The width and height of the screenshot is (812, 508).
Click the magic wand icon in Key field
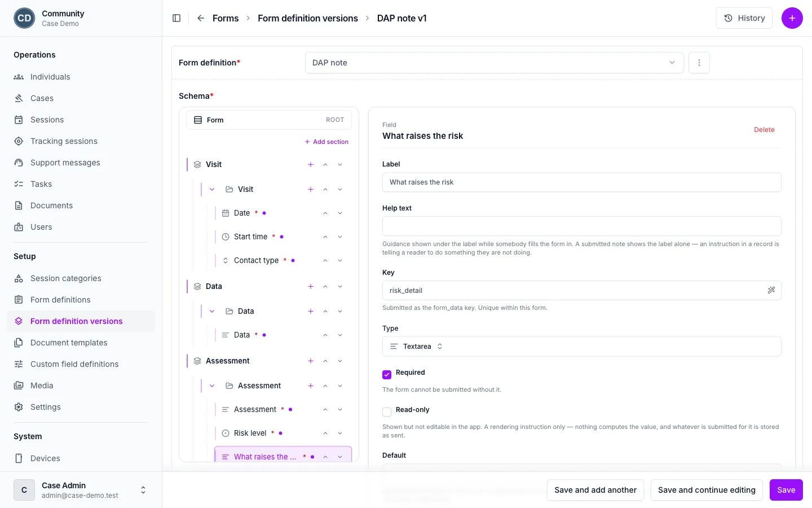(x=771, y=290)
